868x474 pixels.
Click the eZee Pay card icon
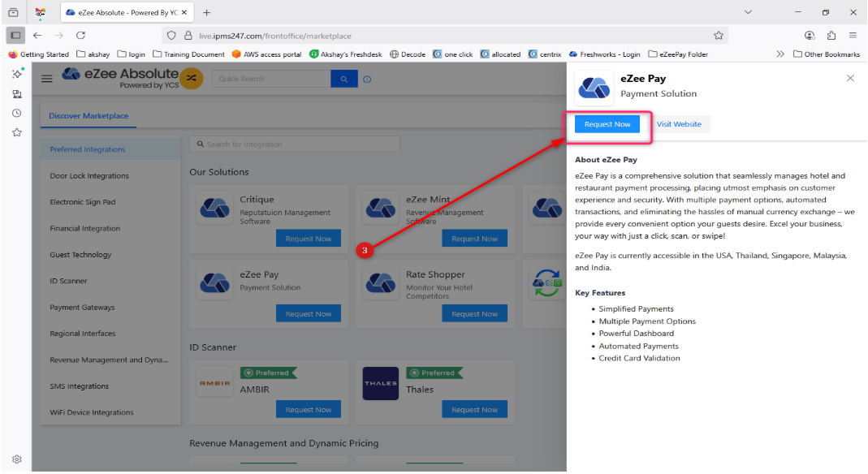coord(215,283)
